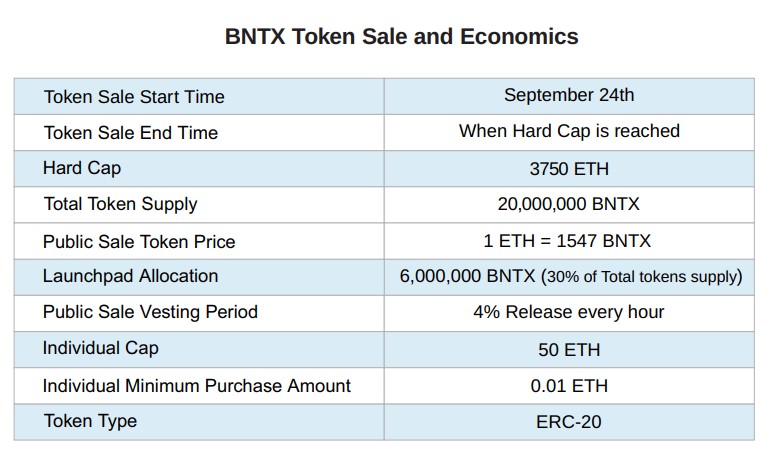This screenshot has width=772, height=474.
Task: Select the Individual Cap label
Action: [100, 348]
